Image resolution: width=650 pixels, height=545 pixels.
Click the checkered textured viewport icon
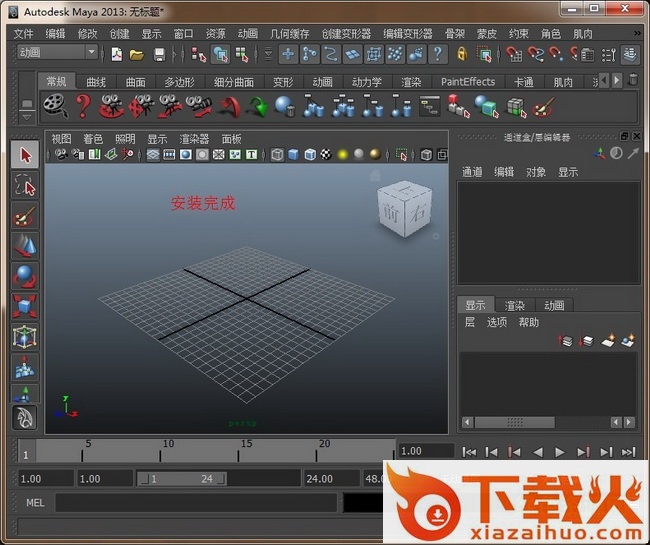point(326,155)
